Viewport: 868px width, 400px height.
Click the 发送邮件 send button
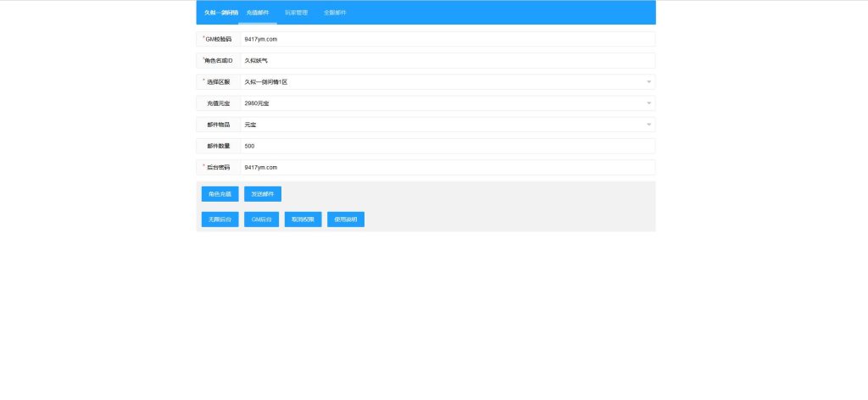click(263, 194)
